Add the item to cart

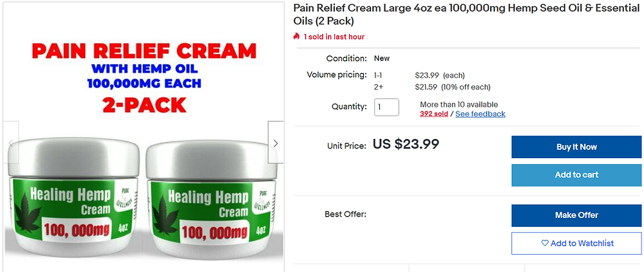pos(576,175)
